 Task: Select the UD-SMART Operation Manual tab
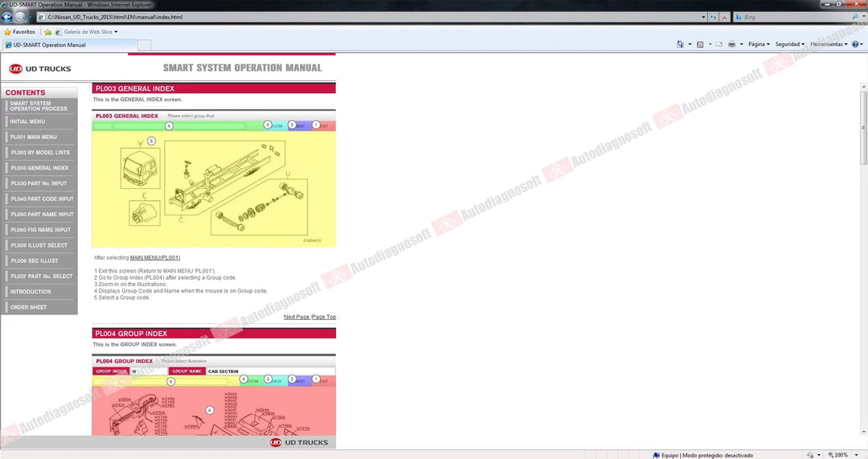(x=69, y=45)
